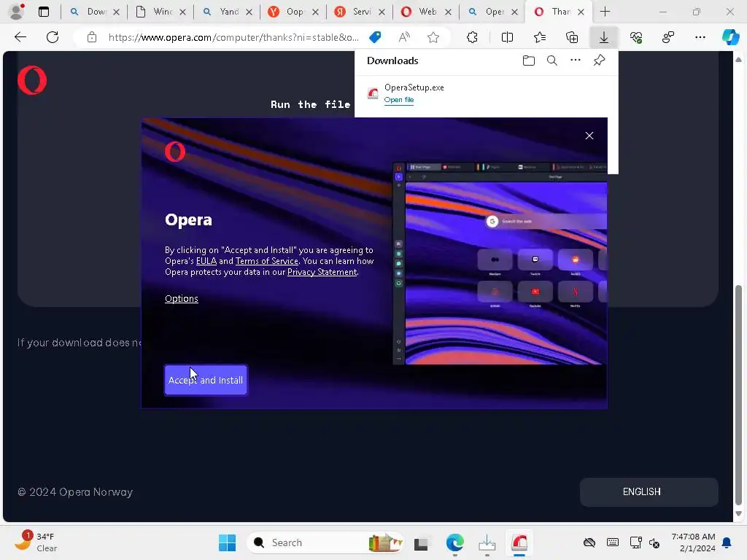Click the Edge profile avatar icon
This screenshot has width=747, height=560.
(17, 12)
